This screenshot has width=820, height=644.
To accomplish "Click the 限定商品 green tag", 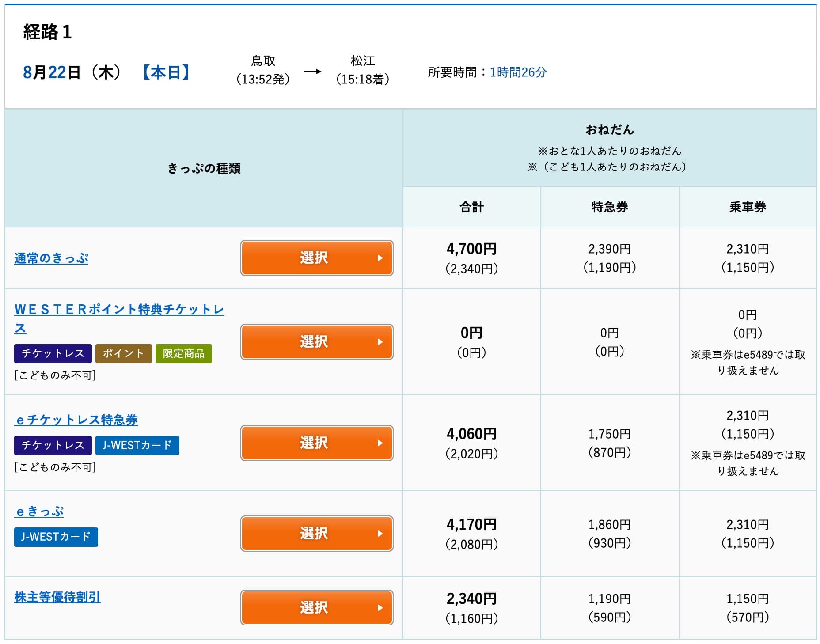I will click(x=184, y=353).
